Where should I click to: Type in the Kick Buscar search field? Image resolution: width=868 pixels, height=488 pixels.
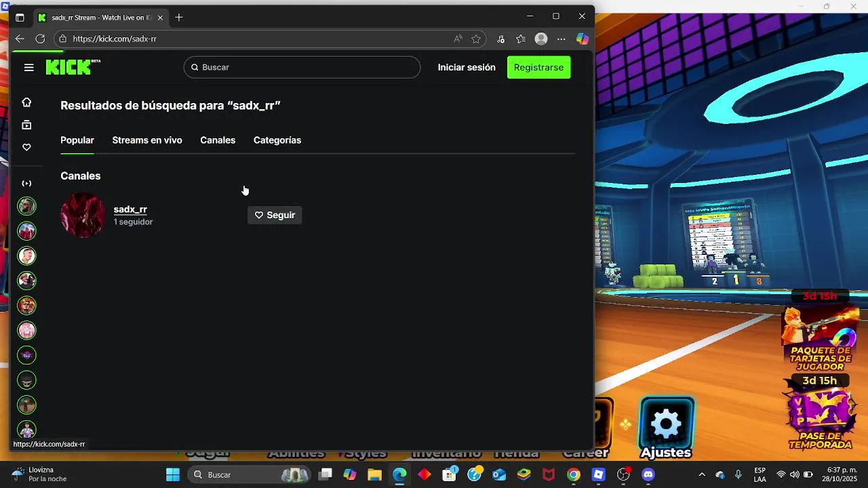coord(302,67)
